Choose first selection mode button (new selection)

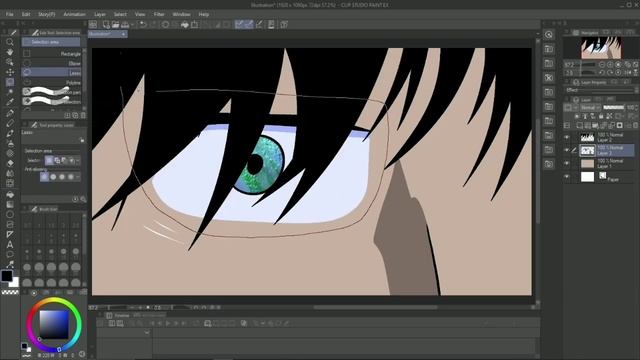[49, 160]
